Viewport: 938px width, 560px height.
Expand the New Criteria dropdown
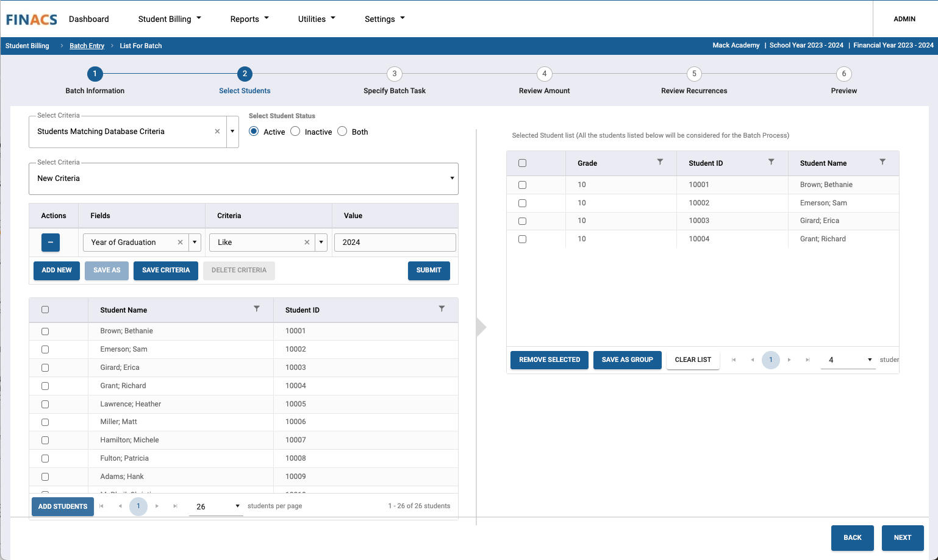(x=452, y=179)
